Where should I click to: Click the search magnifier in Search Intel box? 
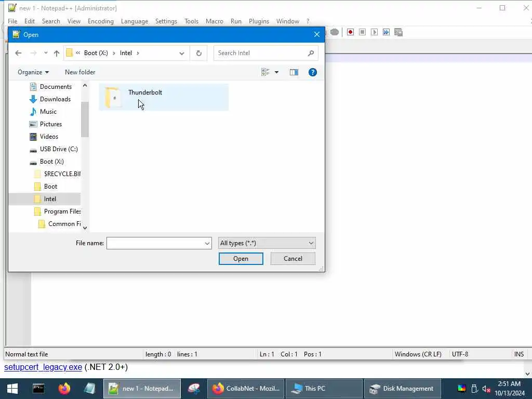(311, 53)
